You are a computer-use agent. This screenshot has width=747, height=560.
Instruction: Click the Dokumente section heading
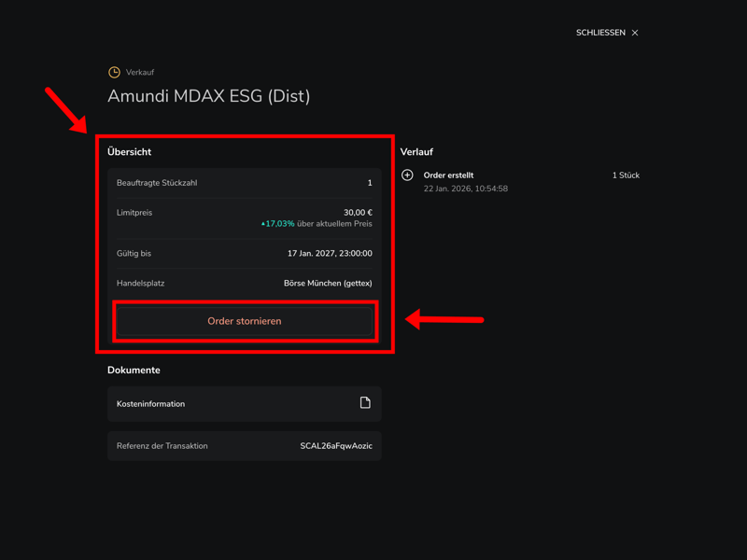(134, 371)
